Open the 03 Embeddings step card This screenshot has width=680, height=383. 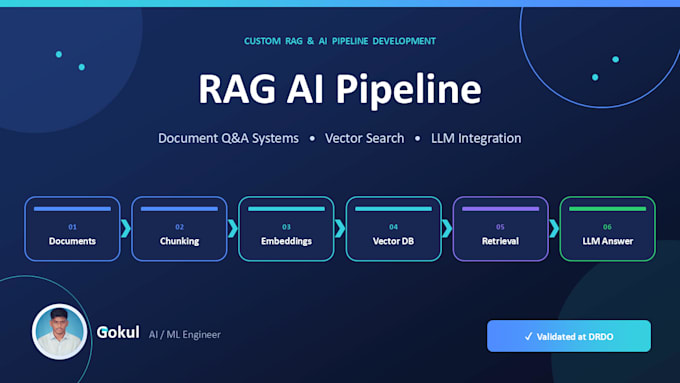(286, 229)
